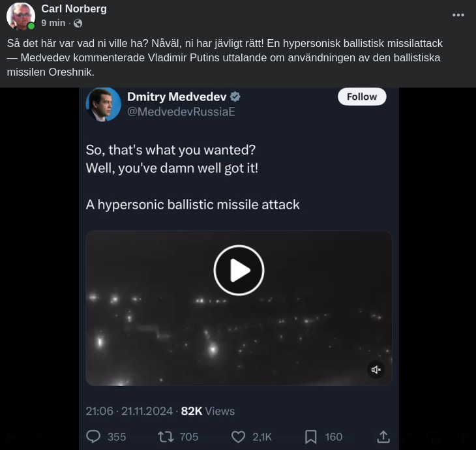
Task: Click the blue verified badge icon
Action: (x=235, y=97)
